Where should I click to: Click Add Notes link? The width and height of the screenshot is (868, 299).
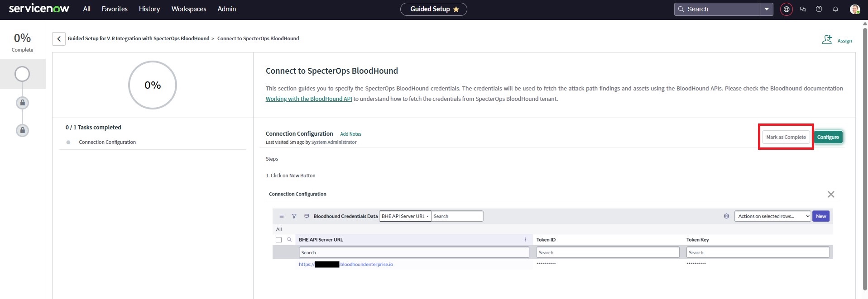click(350, 134)
